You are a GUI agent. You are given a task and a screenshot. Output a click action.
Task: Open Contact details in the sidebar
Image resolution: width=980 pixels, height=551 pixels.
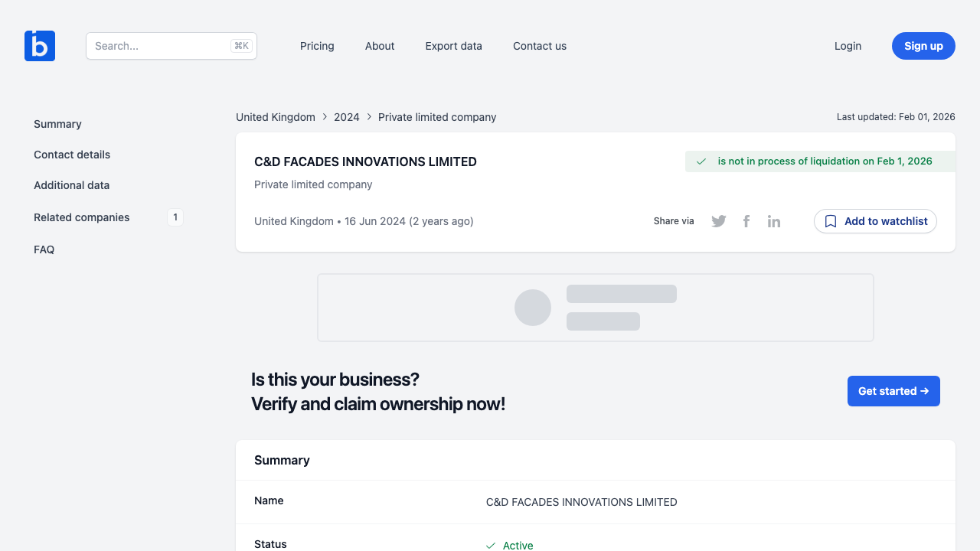pos(72,155)
